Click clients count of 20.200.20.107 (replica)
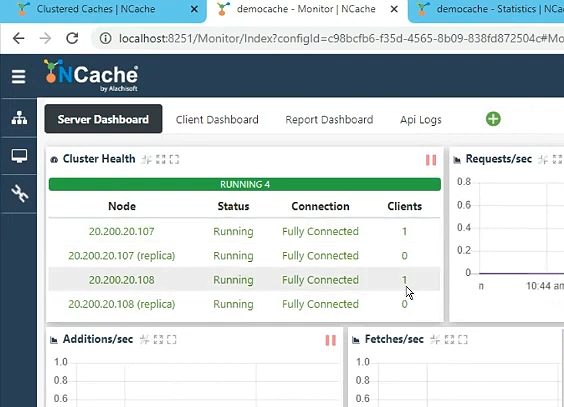 coord(404,256)
